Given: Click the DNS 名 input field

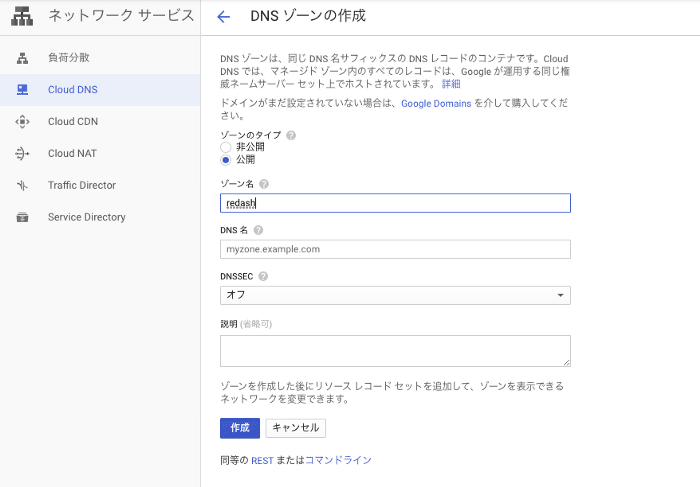Looking at the screenshot, I should pos(395,249).
